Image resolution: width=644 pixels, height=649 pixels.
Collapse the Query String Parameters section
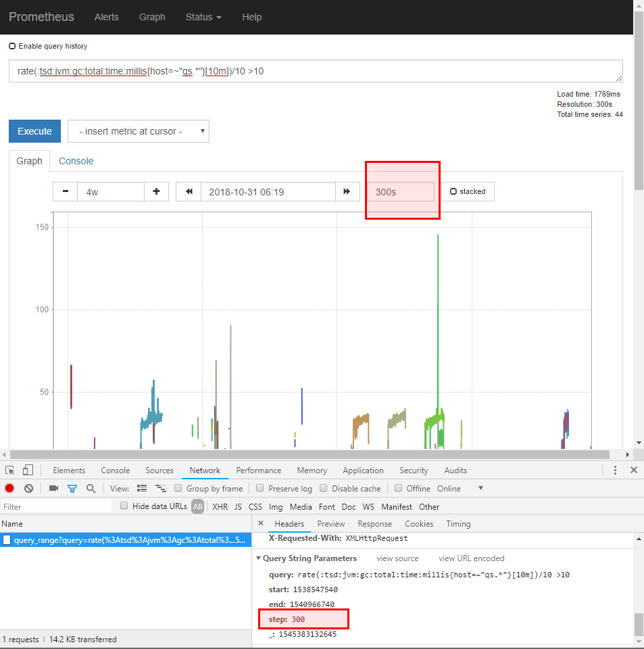[259, 558]
